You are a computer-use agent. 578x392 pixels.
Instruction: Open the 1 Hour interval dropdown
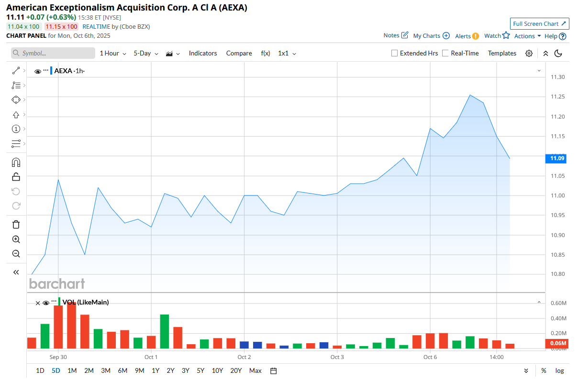[113, 54]
